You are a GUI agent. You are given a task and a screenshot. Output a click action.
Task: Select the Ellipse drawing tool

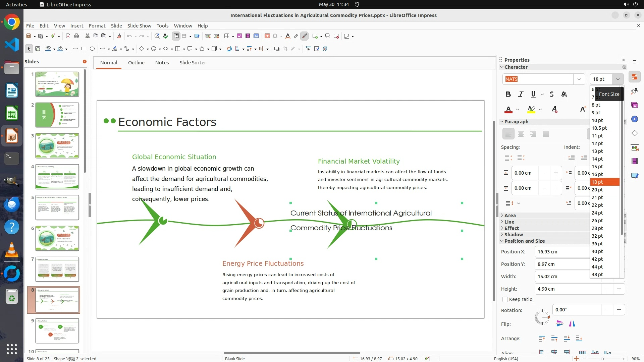92,49
